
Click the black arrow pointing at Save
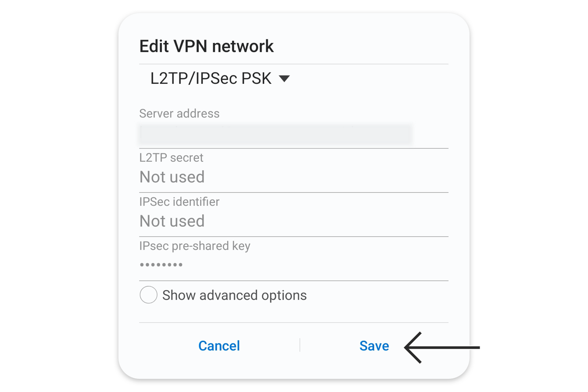(x=442, y=348)
